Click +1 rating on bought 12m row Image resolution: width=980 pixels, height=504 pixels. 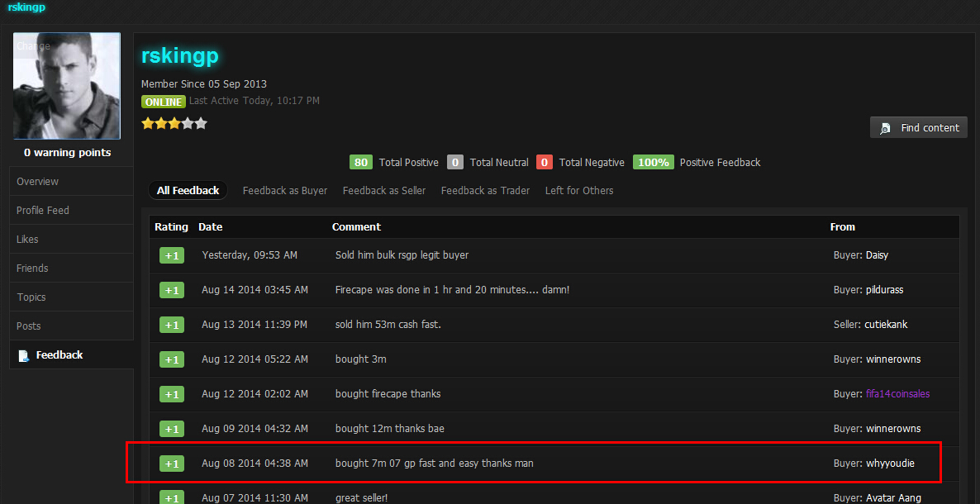point(172,429)
